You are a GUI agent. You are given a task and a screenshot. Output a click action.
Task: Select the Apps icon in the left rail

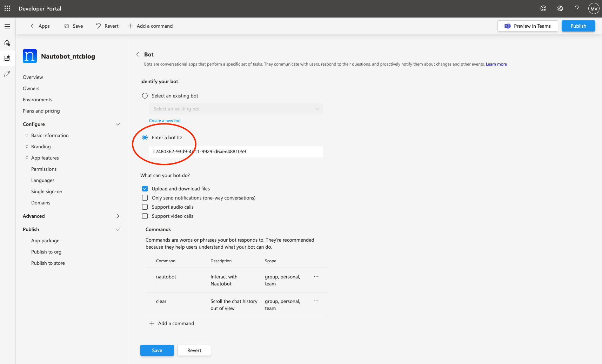[x=7, y=58]
